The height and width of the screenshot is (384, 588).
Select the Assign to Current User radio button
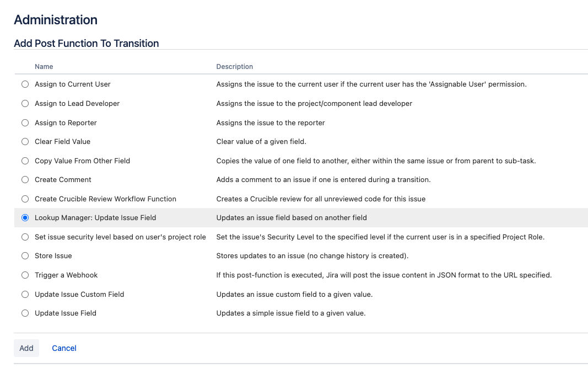[25, 84]
